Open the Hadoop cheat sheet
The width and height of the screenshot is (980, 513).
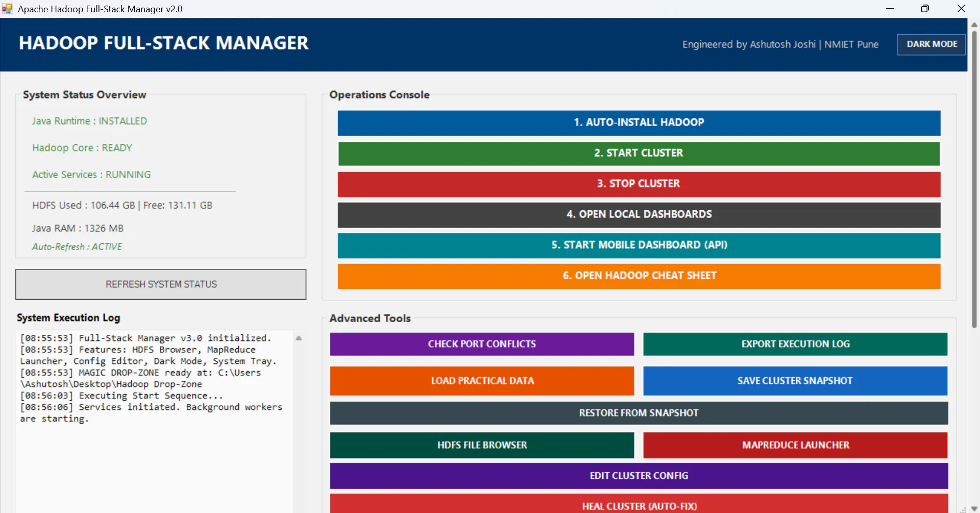(x=639, y=276)
